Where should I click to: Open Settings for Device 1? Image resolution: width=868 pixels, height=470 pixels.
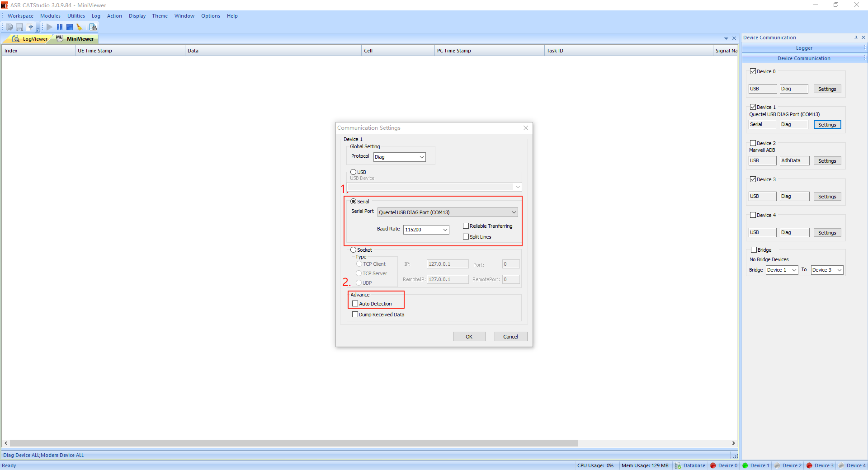pyautogui.click(x=827, y=125)
